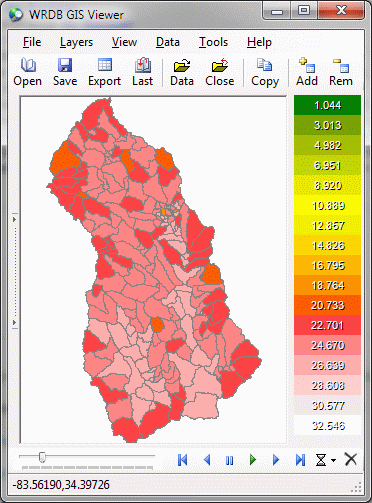Start animation with green play button
Image resolution: width=372 pixels, height=503 pixels.
coord(253,460)
